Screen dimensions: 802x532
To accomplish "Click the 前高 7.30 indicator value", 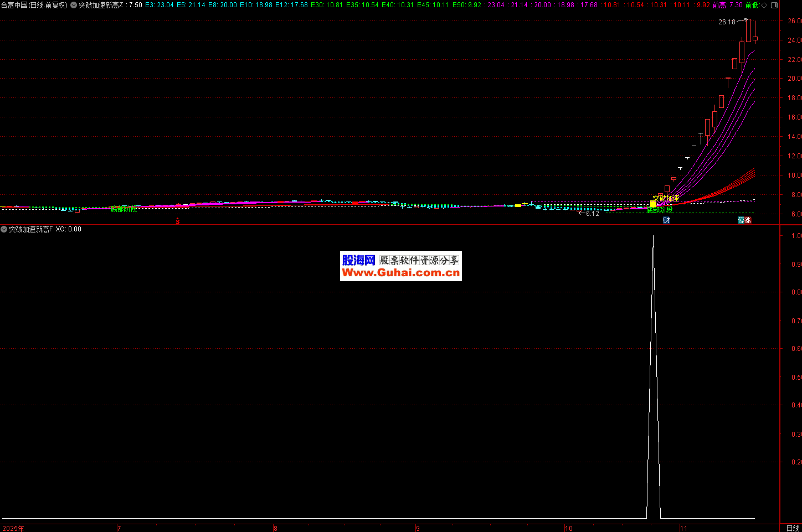I will (727, 5).
